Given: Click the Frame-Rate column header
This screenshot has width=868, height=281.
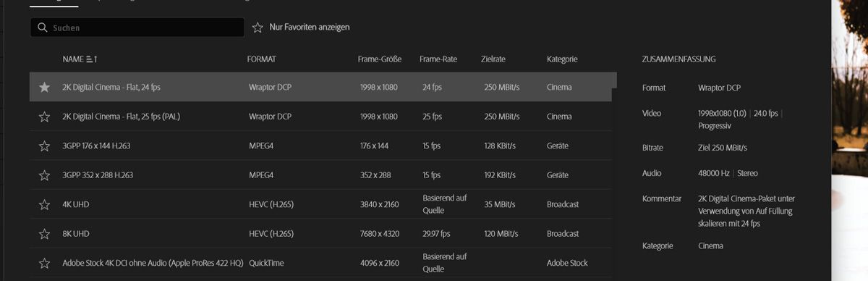Looking at the screenshot, I should 438,59.
